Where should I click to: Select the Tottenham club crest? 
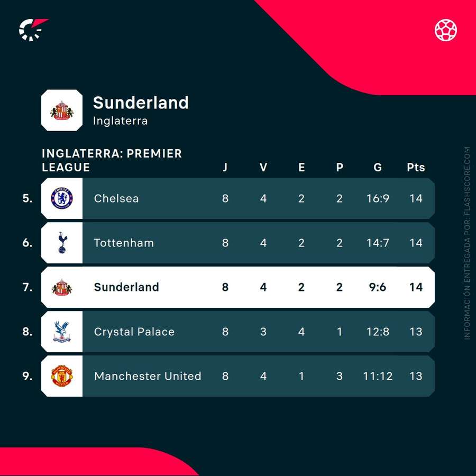[x=62, y=243]
